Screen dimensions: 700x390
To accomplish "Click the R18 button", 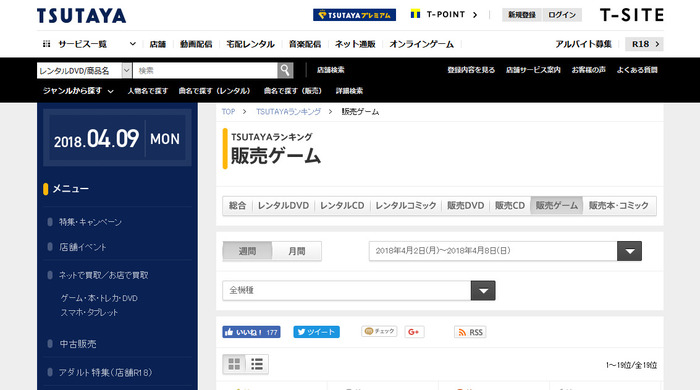I will click(645, 44).
